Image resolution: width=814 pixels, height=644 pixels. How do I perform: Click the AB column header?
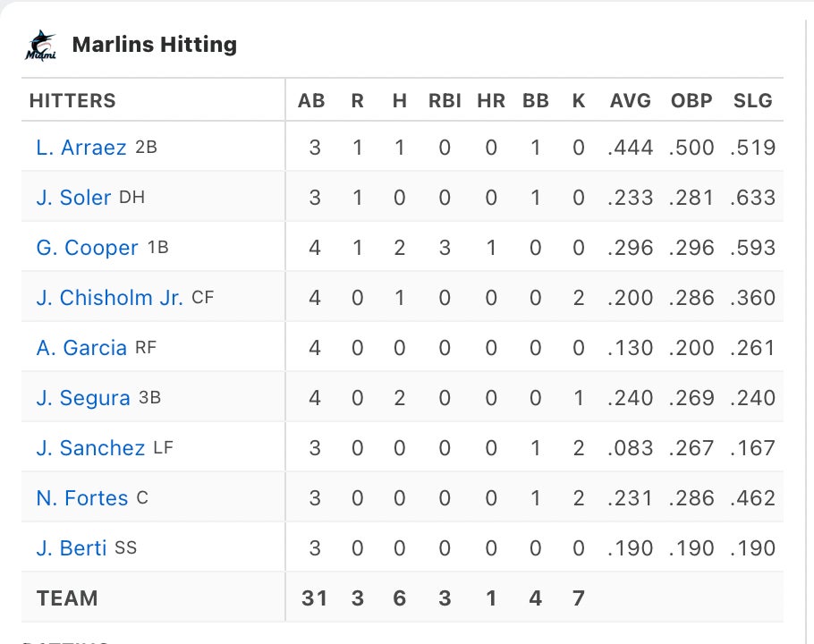click(x=311, y=101)
